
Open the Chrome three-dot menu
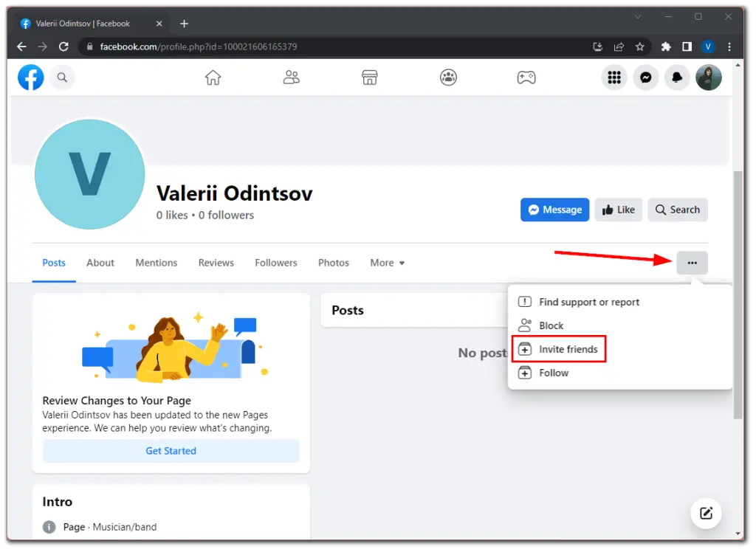pos(729,46)
